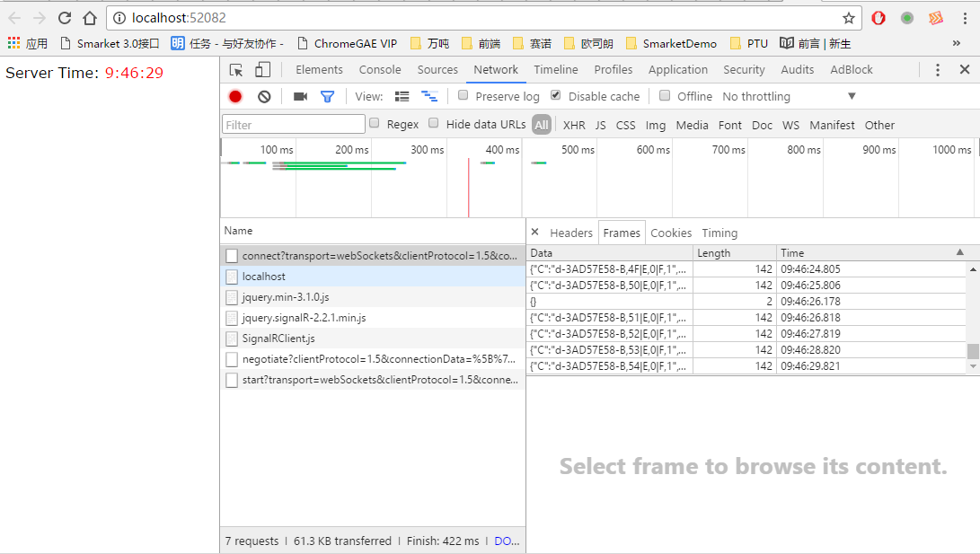Open the Audits tab
The image size is (980, 554).
pos(798,70)
